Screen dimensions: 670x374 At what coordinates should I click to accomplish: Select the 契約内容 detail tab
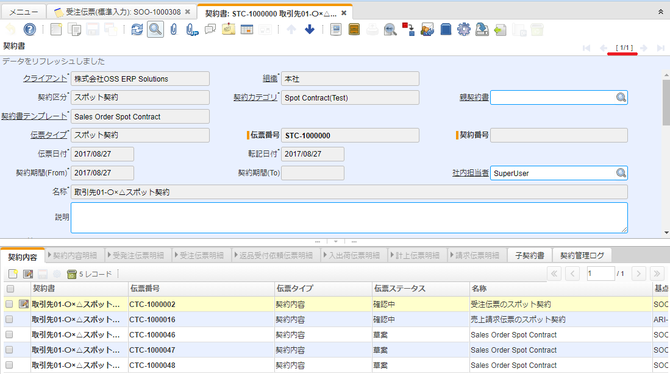[23, 257]
